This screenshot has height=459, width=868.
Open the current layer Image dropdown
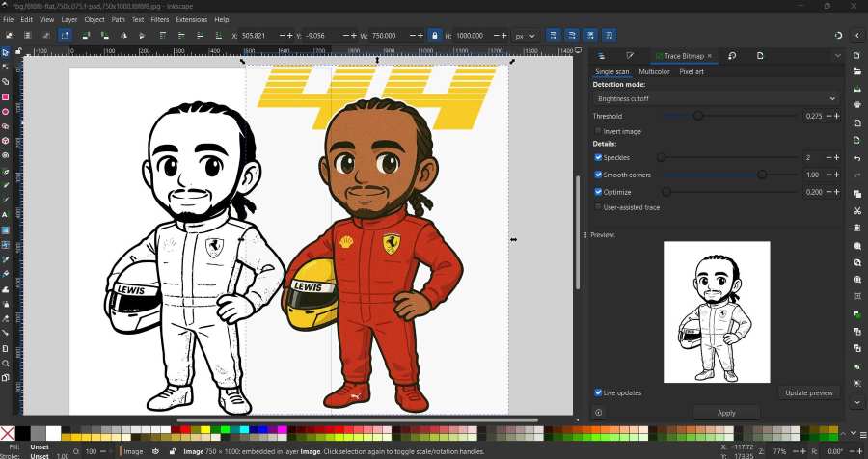coord(133,451)
